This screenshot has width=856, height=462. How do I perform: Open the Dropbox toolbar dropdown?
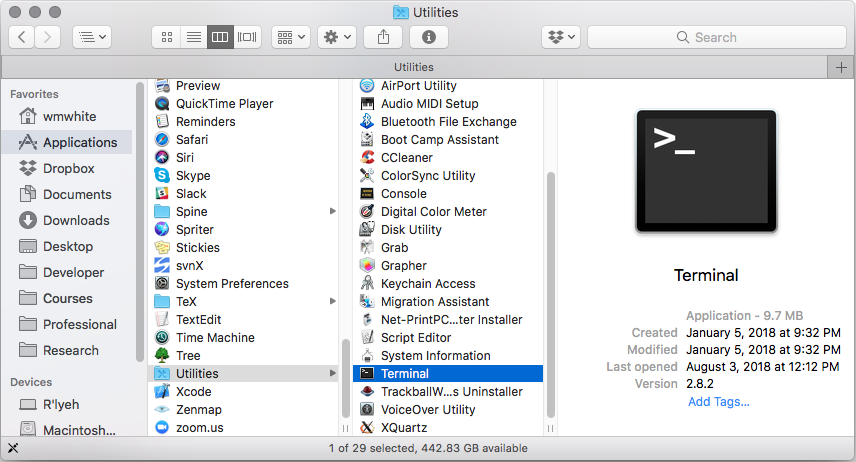(561, 37)
